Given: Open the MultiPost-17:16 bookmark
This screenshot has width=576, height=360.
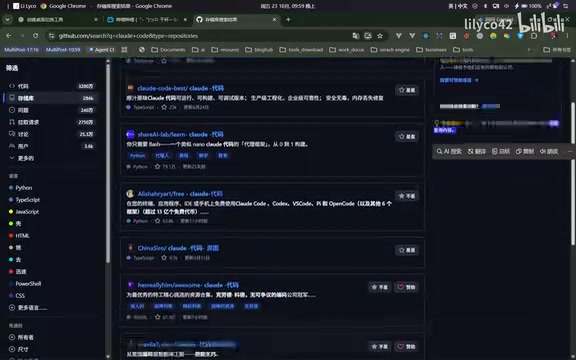Looking at the screenshot, I should [x=21, y=50].
